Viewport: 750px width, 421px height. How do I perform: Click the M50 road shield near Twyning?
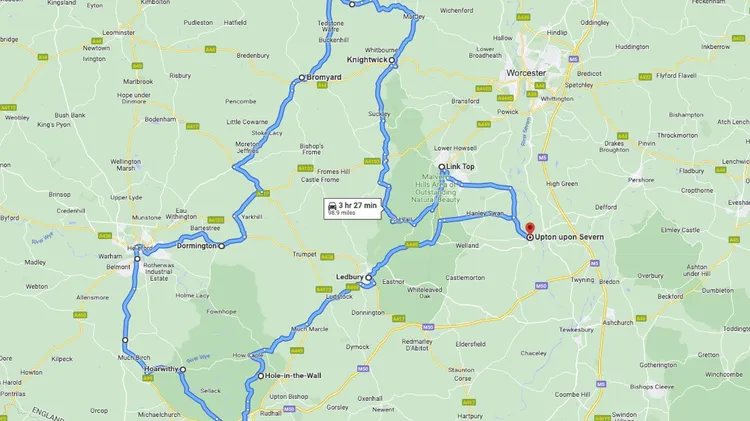541,286
